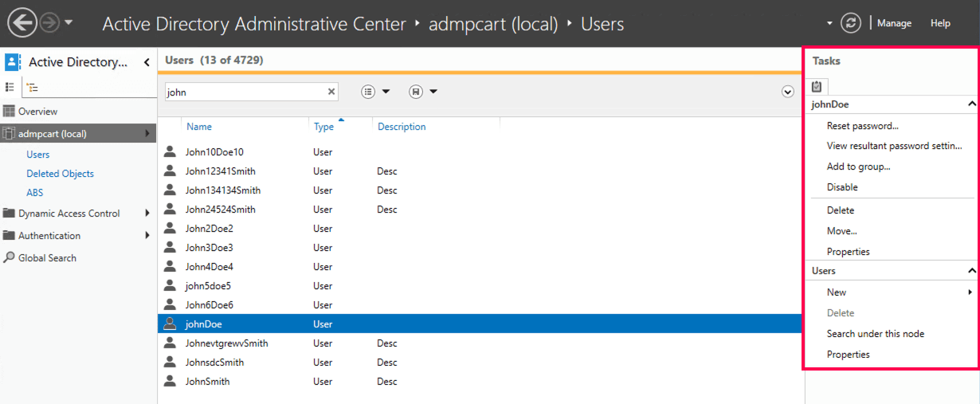Click Users in title breadcrumb
980x404 pixels.
602,24
